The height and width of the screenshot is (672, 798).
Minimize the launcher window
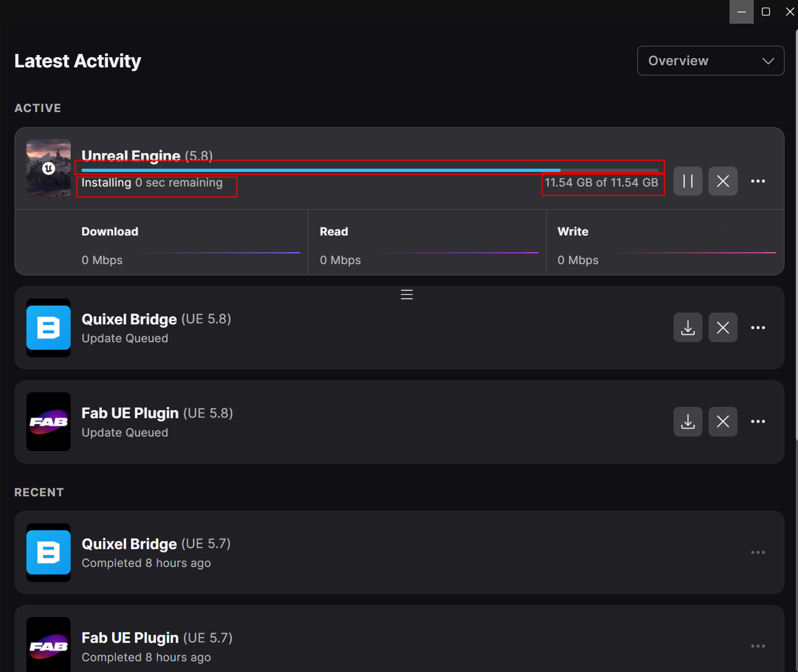741,12
